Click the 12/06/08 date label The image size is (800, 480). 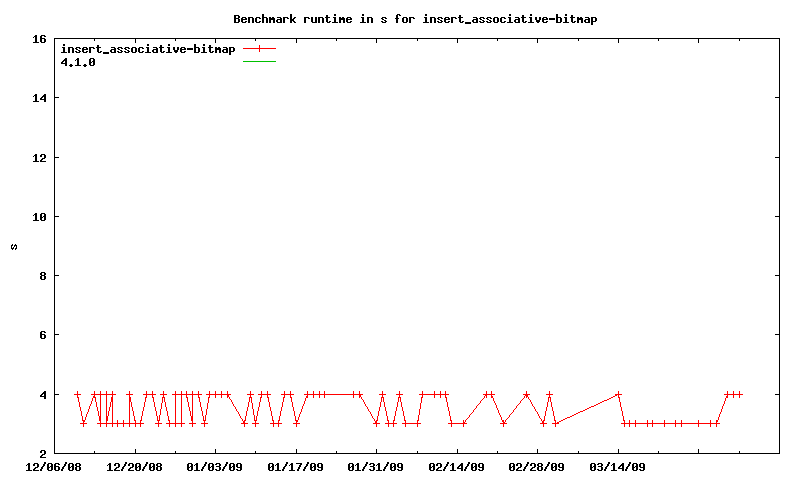(54, 466)
